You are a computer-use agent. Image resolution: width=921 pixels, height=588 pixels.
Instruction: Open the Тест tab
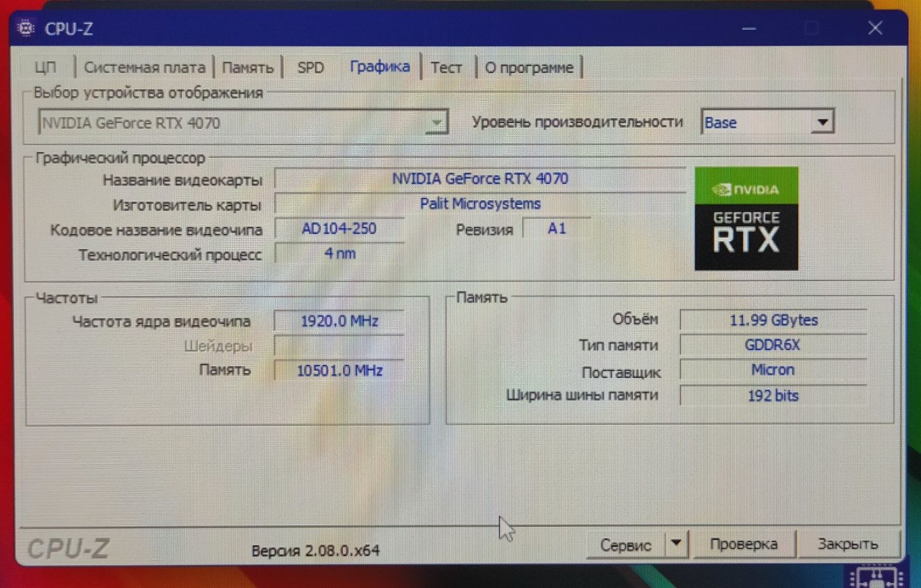(x=446, y=67)
